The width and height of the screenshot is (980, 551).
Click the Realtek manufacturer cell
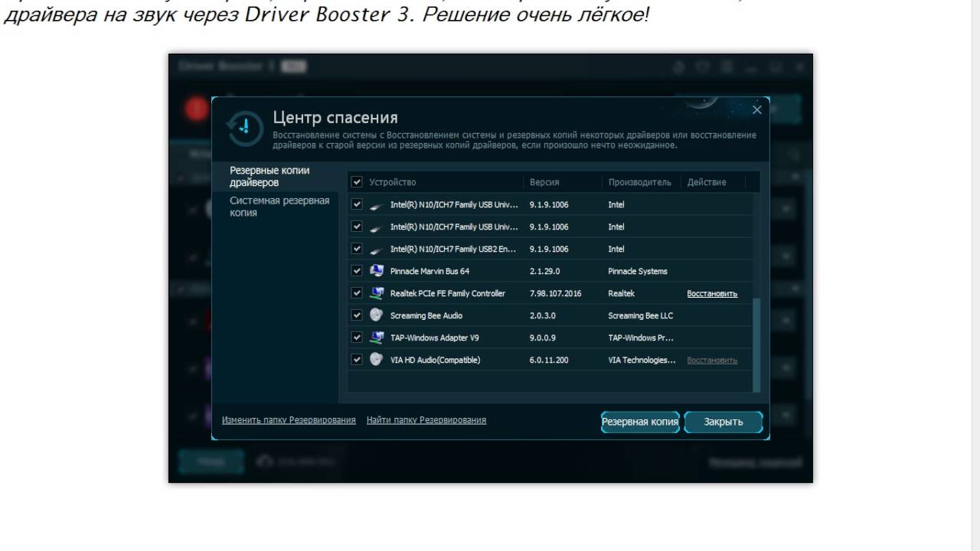point(621,293)
